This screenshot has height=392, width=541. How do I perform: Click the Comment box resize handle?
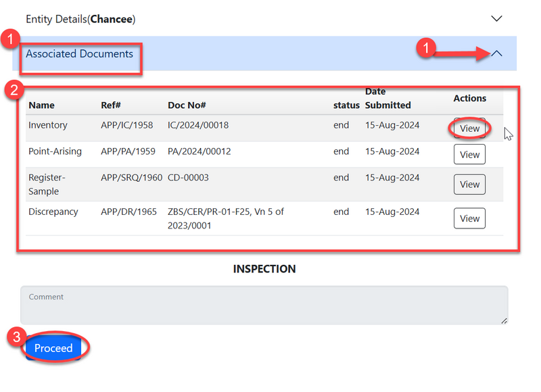(x=504, y=320)
